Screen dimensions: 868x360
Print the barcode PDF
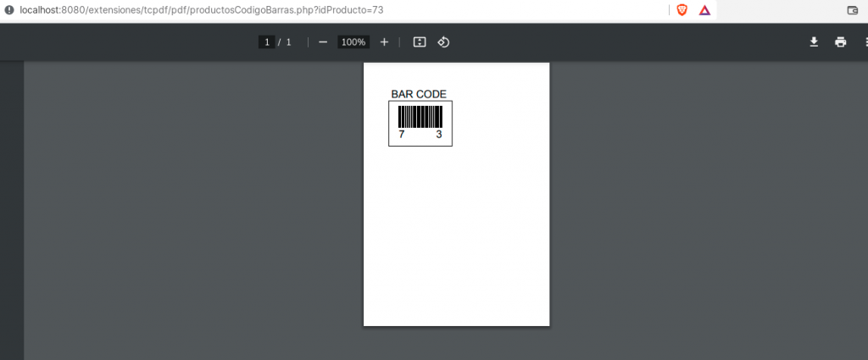(840, 42)
